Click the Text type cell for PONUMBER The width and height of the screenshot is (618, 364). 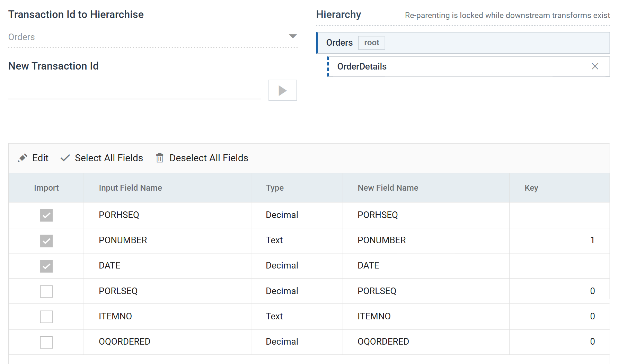tap(297, 240)
